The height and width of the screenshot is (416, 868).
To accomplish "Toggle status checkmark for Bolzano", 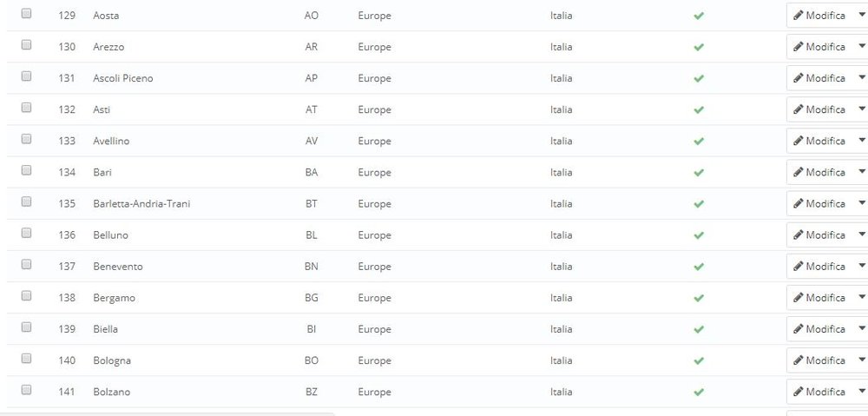I will [x=698, y=392].
